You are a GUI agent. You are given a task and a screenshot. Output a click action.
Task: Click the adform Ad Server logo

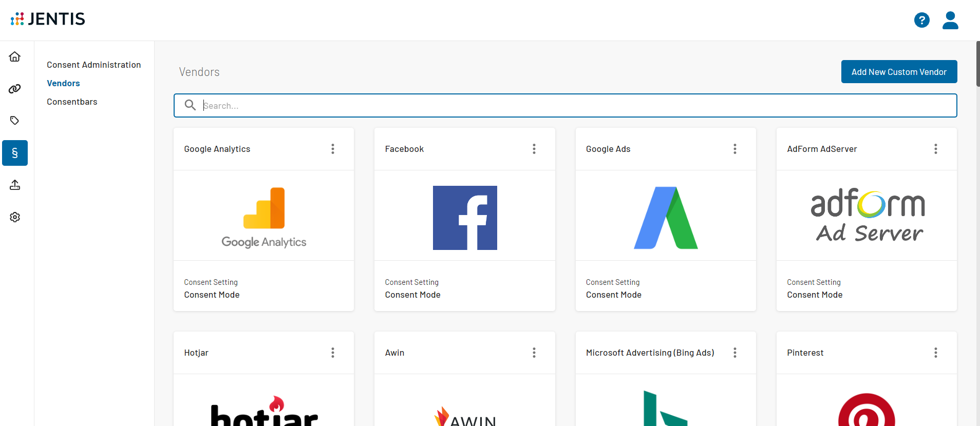tap(868, 216)
